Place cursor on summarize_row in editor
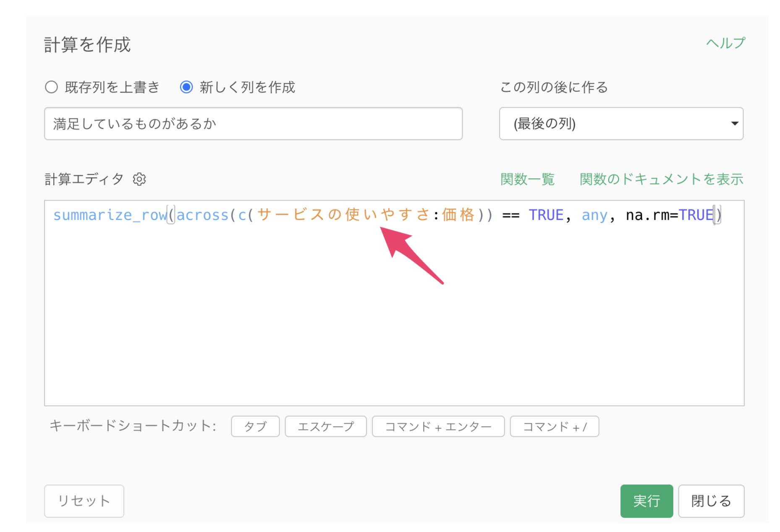 point(110,215)
